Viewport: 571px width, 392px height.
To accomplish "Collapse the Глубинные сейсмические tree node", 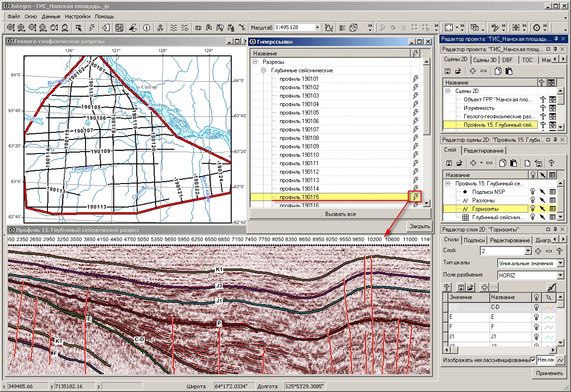I will click(x=264, y=70).
